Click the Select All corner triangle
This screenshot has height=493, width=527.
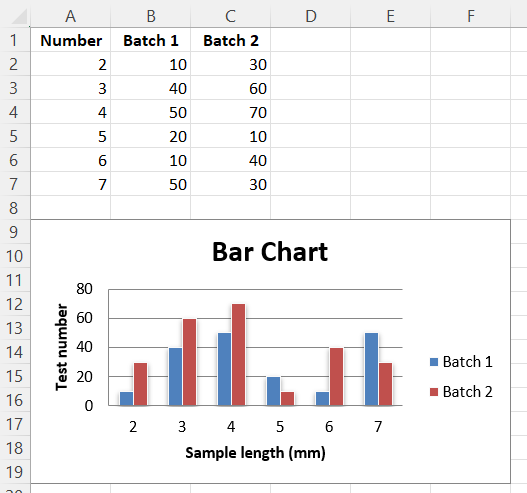tap(19, 16)
